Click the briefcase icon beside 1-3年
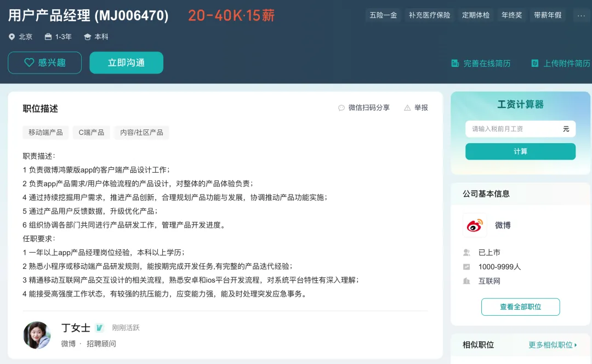Viewport: 592px width, 364px height. click(x=48, y=37)
